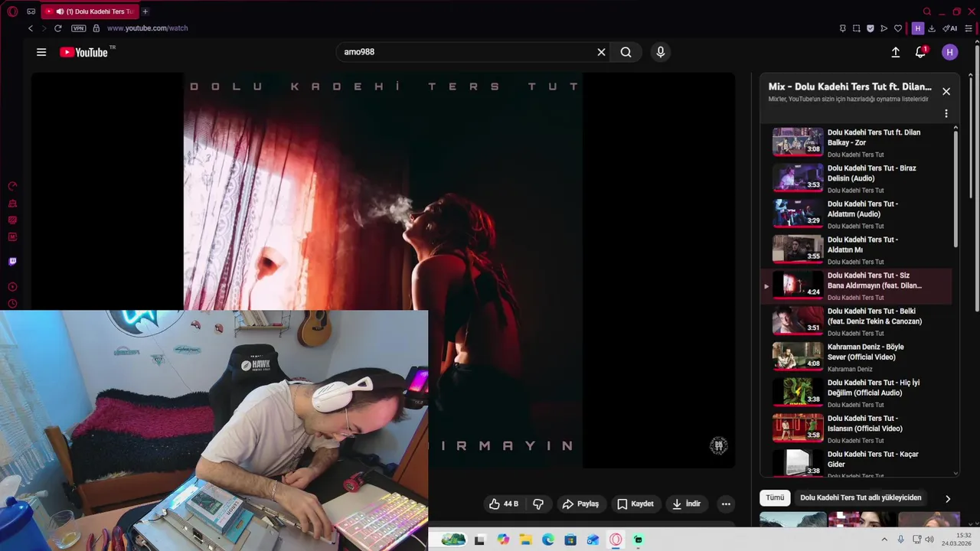The width and height of the screenshot is (980, 551).
Task: Take a snapshot with capture icon
Action: (856, 28)
